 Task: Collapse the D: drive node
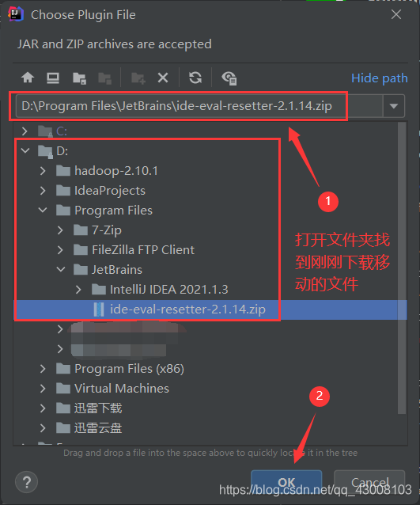tap(25, 150)
